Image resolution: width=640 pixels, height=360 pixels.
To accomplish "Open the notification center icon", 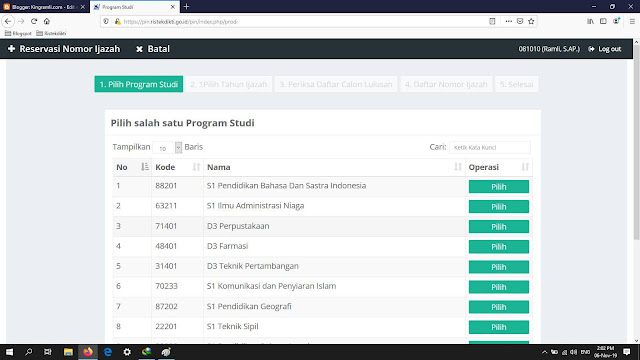I will pyautogui.click(x=627, y=352).
